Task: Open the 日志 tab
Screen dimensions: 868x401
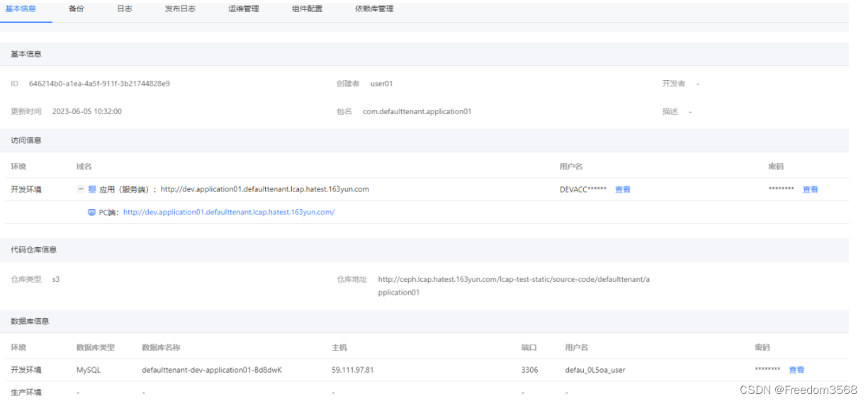Action: [124, 9]
